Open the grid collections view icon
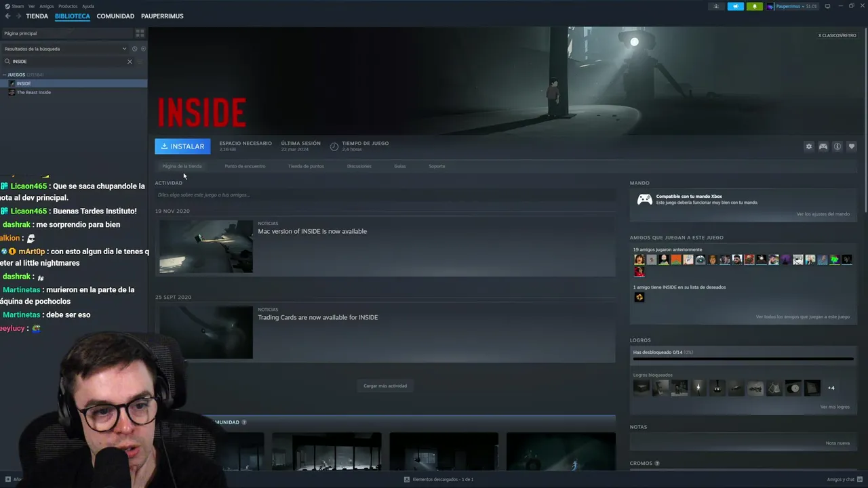868x488 pixels. pos(140,33)
